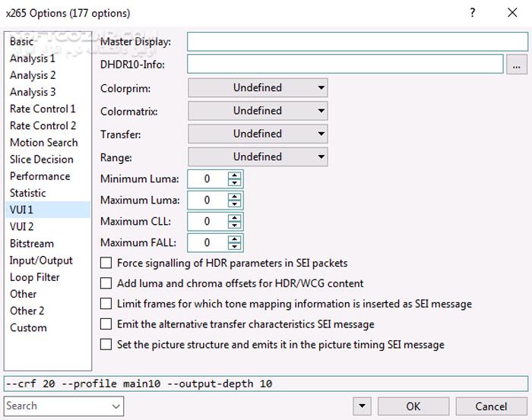Enable Force signalling of HDR parameters checkbox

(106, 263)
